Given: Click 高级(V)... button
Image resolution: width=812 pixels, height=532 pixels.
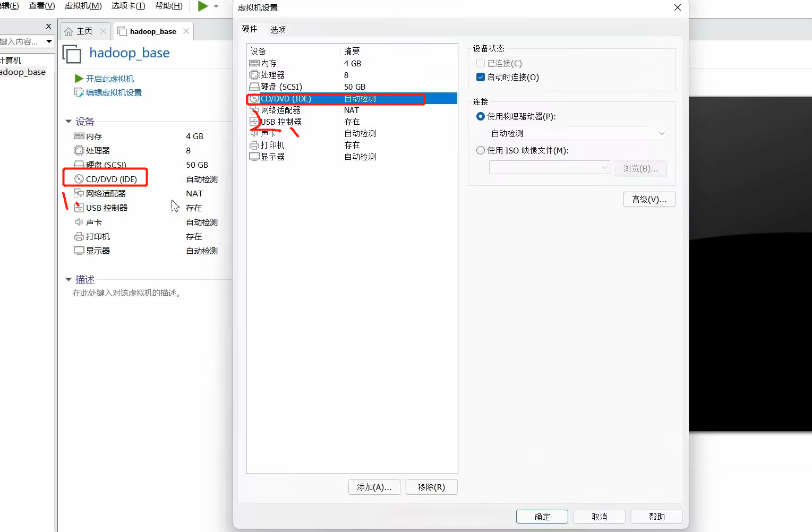Looking at the screenshot, I should (x=649, y=199).
